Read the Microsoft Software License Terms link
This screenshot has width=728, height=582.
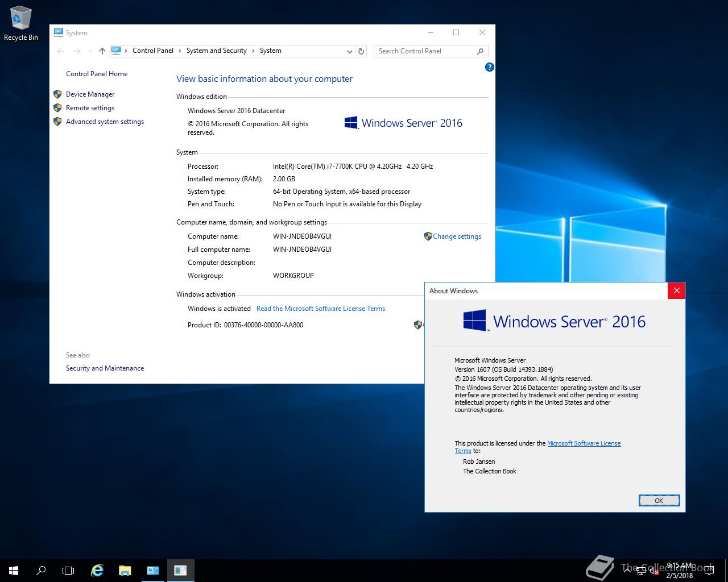tap(321, 309)
